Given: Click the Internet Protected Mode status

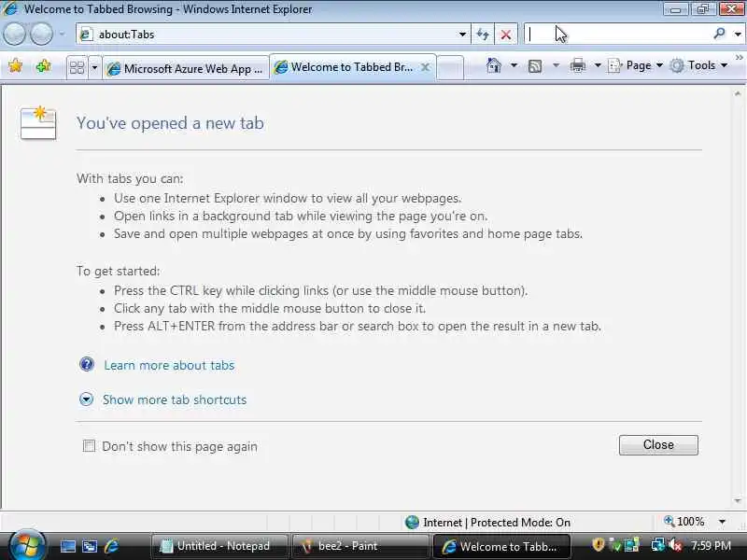Looking at the screenshot, I should pos(487,523).
